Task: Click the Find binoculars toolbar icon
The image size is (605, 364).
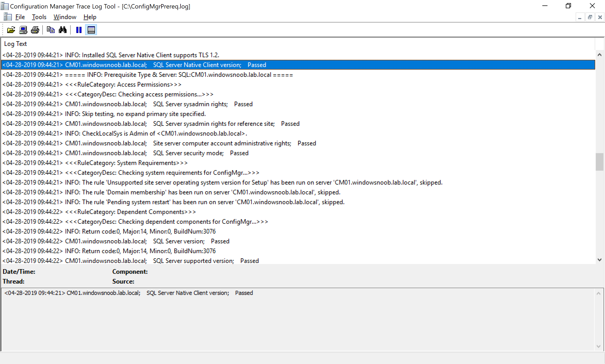Action: pos(62,30)
